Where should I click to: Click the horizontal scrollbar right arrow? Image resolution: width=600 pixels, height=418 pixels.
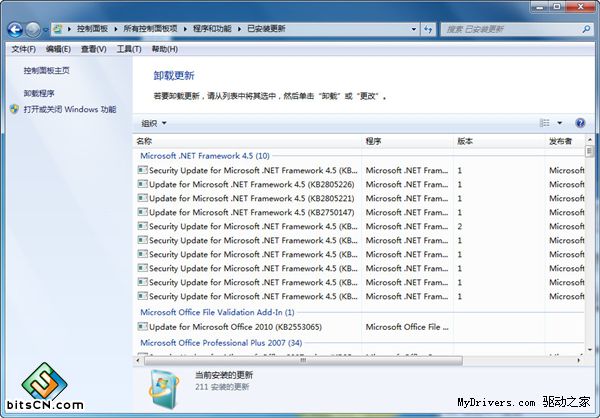tap(579, 361)
